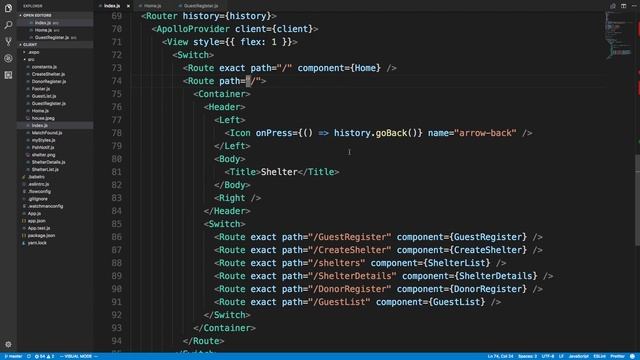
Task: Switch to the index.js tab
Action: [x=111, y=6]
